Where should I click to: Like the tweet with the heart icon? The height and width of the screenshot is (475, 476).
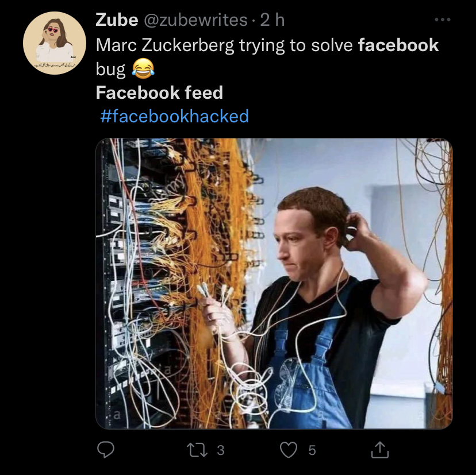click(289, 450)
